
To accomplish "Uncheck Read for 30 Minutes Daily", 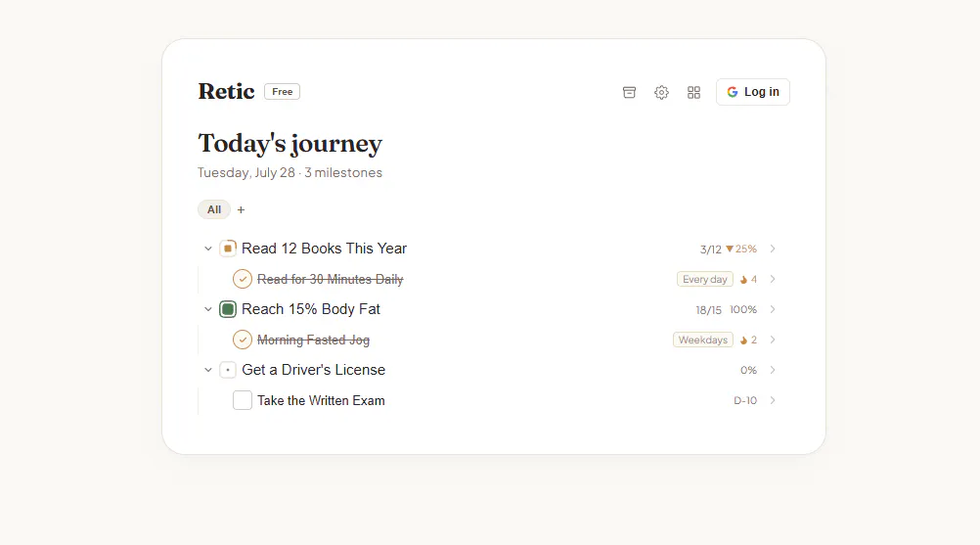I will [243, 279].
